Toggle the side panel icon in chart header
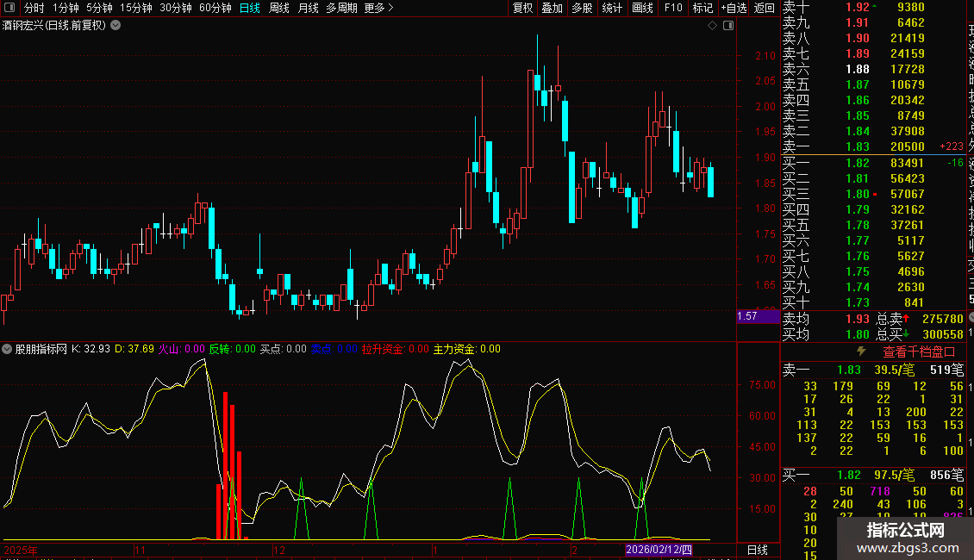974x560 pixels. click(728, 26)
